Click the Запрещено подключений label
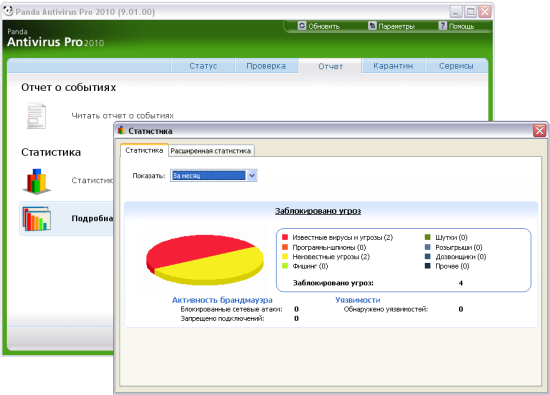This screenshot has height=395, width=550. click(x=222, y=319)
